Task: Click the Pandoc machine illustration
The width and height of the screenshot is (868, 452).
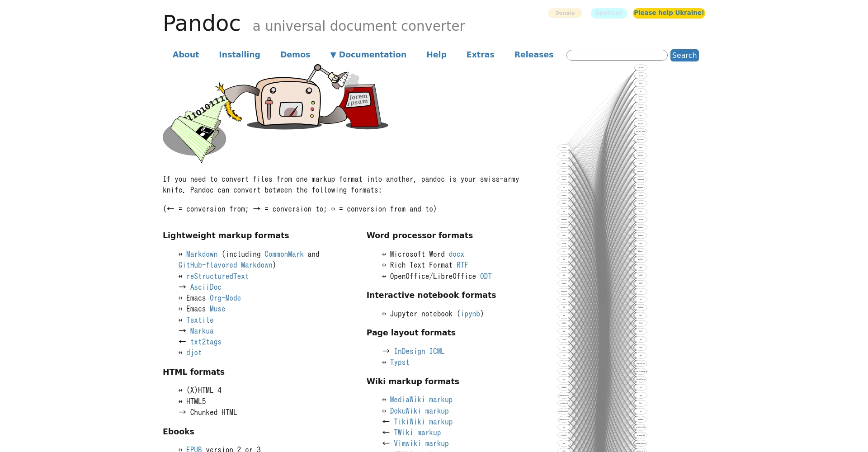Action: point(275,113)
